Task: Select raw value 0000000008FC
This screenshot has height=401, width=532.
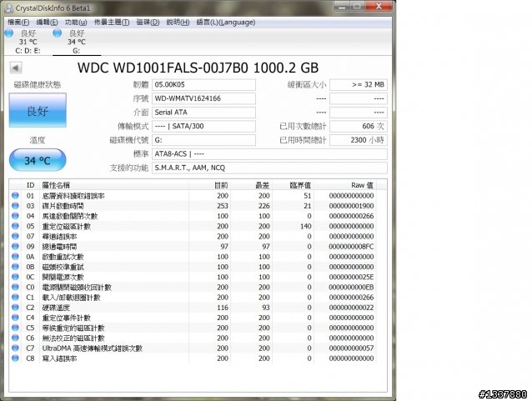Action: tap(351, 247)
